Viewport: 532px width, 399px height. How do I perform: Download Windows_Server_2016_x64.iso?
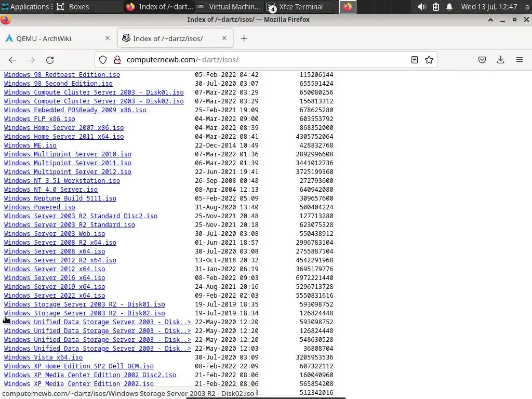pos(54,277)
